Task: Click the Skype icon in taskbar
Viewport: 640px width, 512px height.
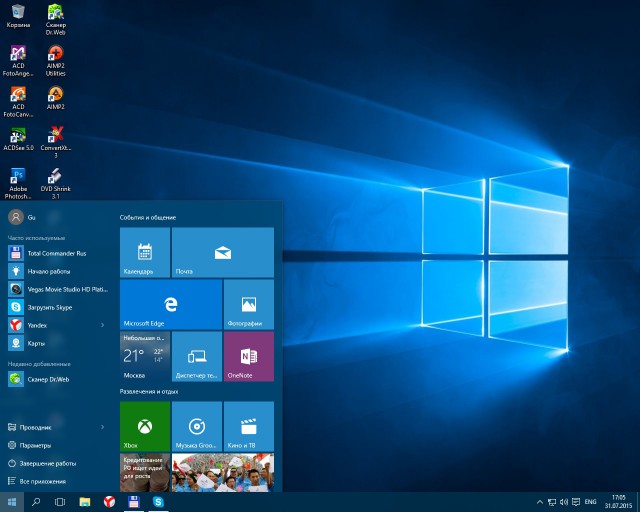Action: [158, 502]
